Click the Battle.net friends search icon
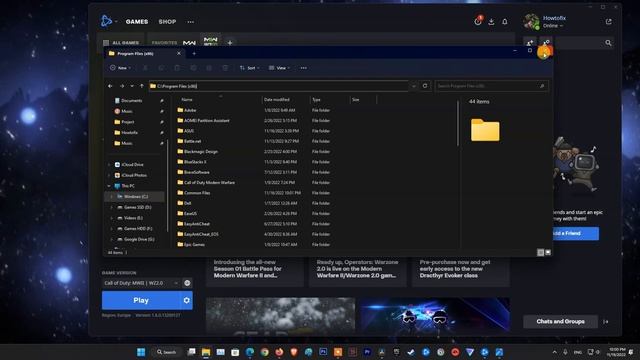This screenshot has height=360, width=640. (x=608, y=42)
